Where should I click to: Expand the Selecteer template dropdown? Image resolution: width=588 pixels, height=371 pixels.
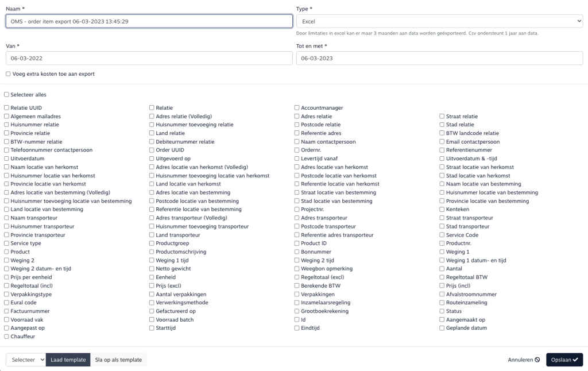pyautogui.click(x=26, y=360)
